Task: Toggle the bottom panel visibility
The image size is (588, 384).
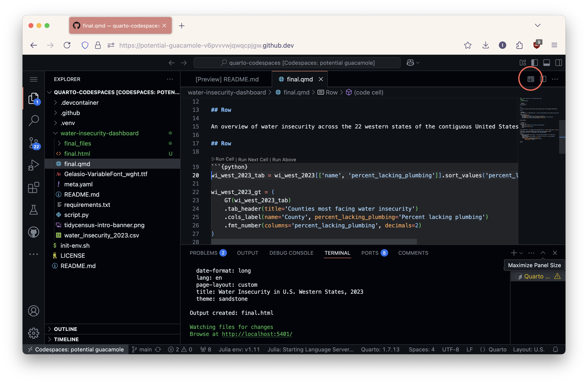Action: click(x=546, y=63)
